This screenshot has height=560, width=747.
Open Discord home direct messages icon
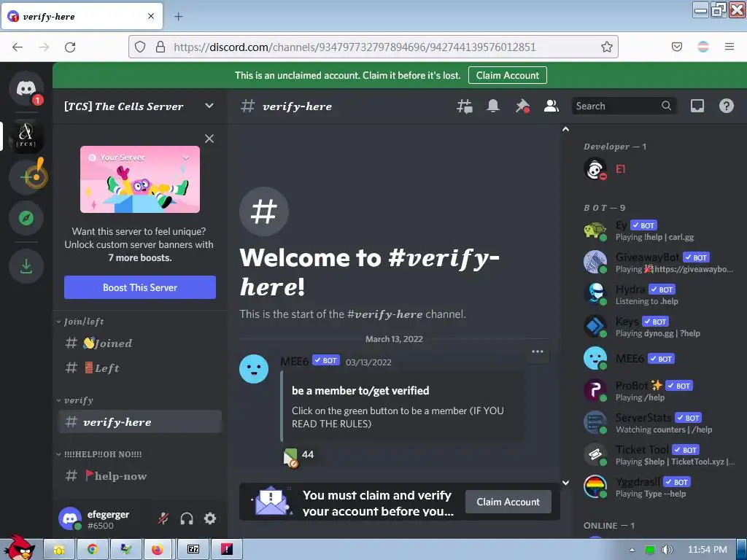point(26,88)
